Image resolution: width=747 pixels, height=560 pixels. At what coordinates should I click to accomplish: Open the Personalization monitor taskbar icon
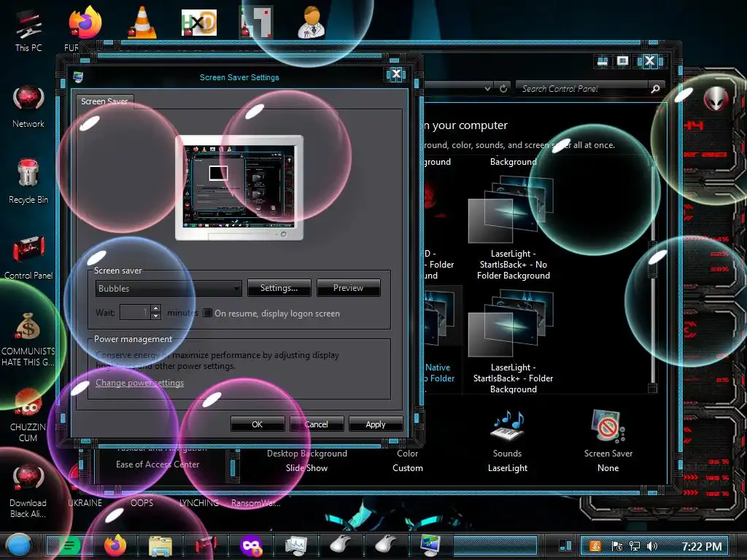click(x=432, y=545)
